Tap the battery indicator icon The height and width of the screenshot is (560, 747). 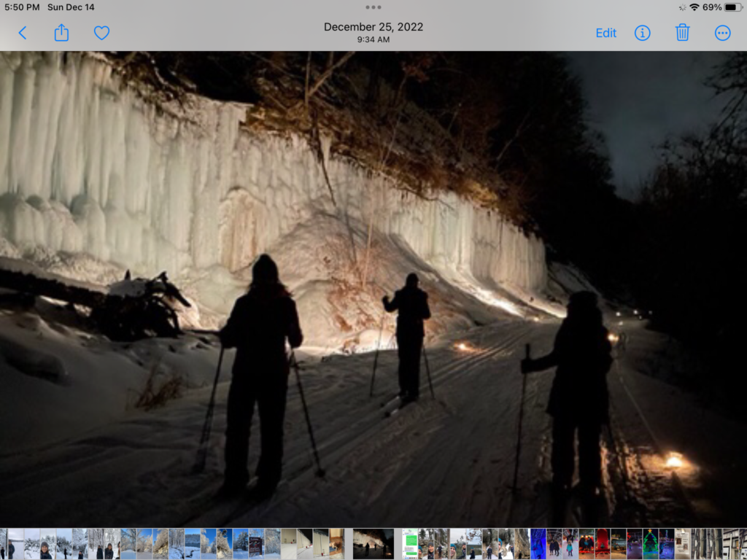(x=731, y=7)
